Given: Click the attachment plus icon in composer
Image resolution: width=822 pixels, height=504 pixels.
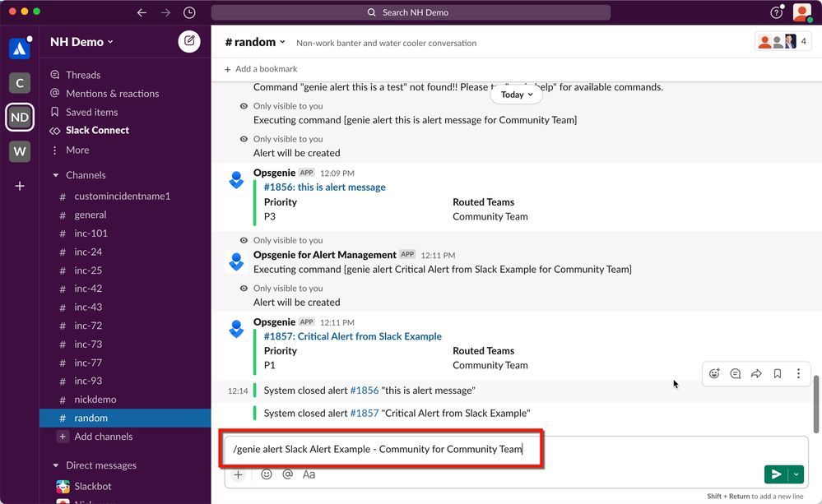Looking at the screenshot, I should point(238,474).
